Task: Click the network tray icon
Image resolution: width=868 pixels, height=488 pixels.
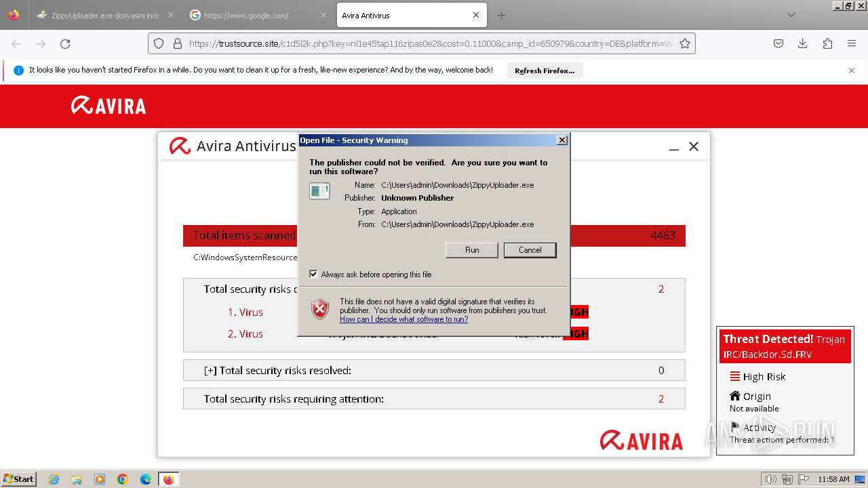Action: [x=787, y=479]
